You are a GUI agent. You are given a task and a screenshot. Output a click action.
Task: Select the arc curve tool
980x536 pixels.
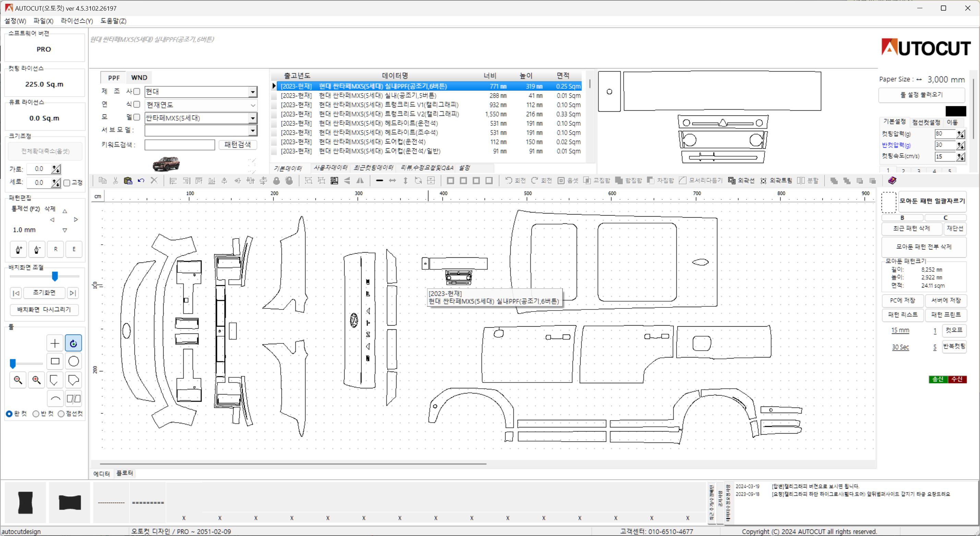point(55,399)
